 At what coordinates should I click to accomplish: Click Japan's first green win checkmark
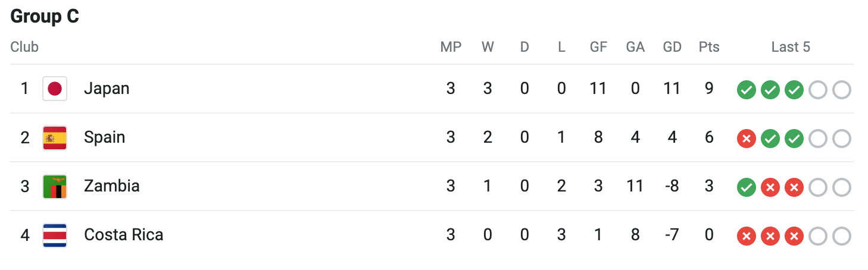click(746, 90)
